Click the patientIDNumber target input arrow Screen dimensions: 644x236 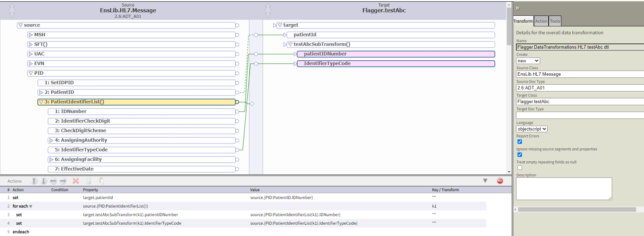tap(295, 54)
